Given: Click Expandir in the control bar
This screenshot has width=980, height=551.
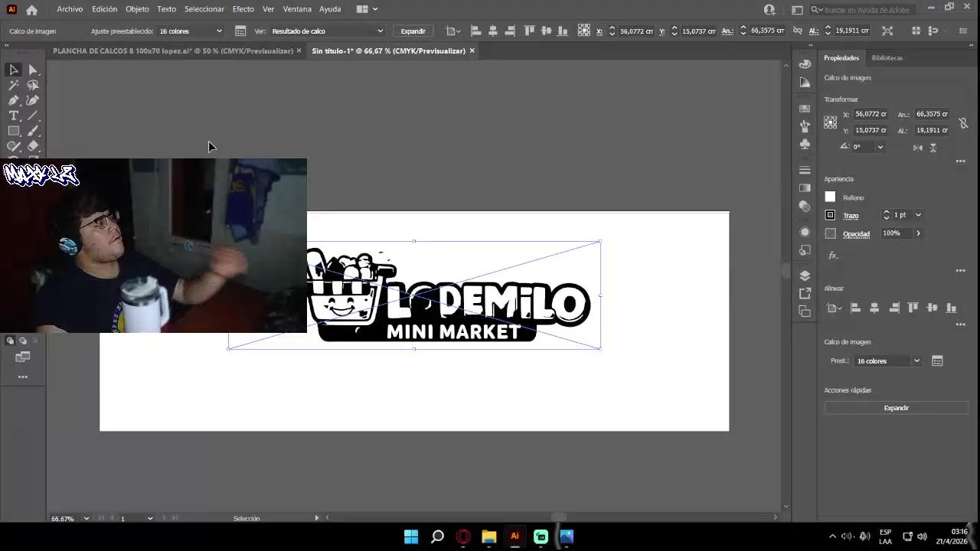Looking at the screenshot, I should 413,31.
